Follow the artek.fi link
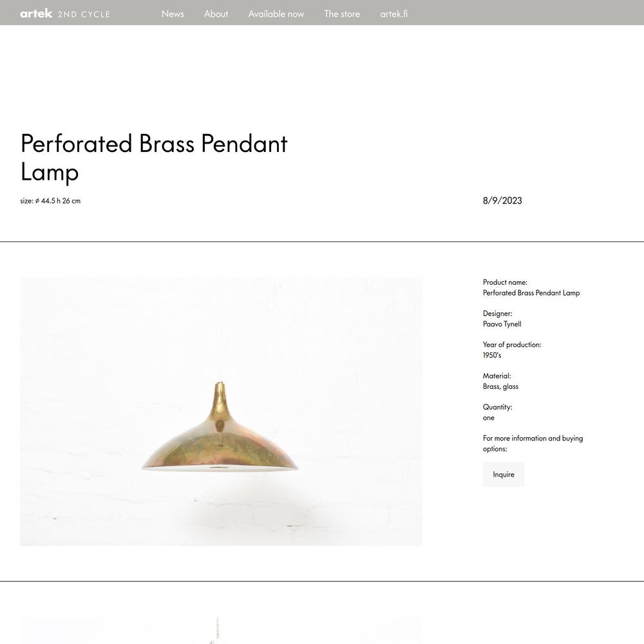Image resolution: width=644 pixels, height=644 pixels. pyautogui.click(x=393, y=14)
